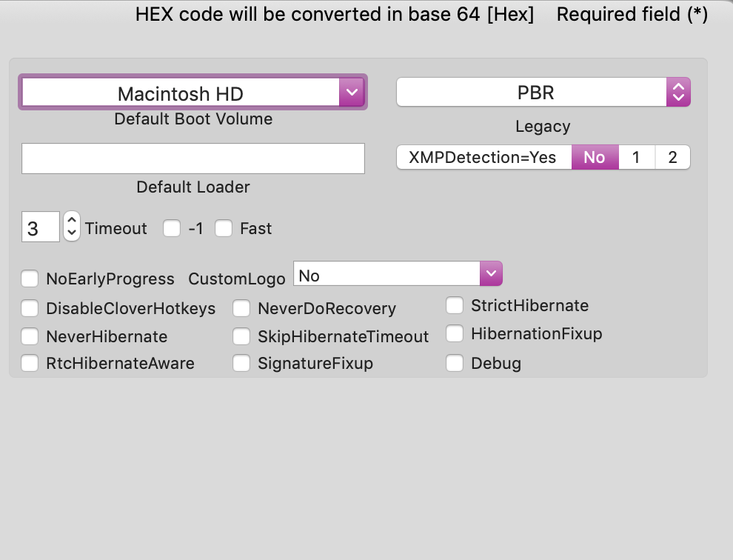
Task: Enable the NeverHibernate checkbox
Action: pos(30,336)
